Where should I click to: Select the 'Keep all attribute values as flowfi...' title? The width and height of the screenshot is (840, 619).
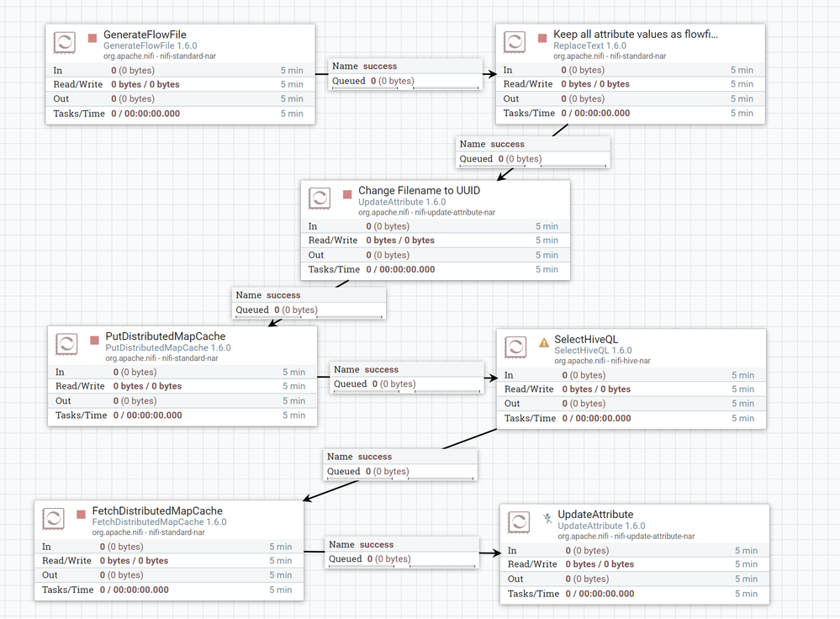tap(636, 34)
